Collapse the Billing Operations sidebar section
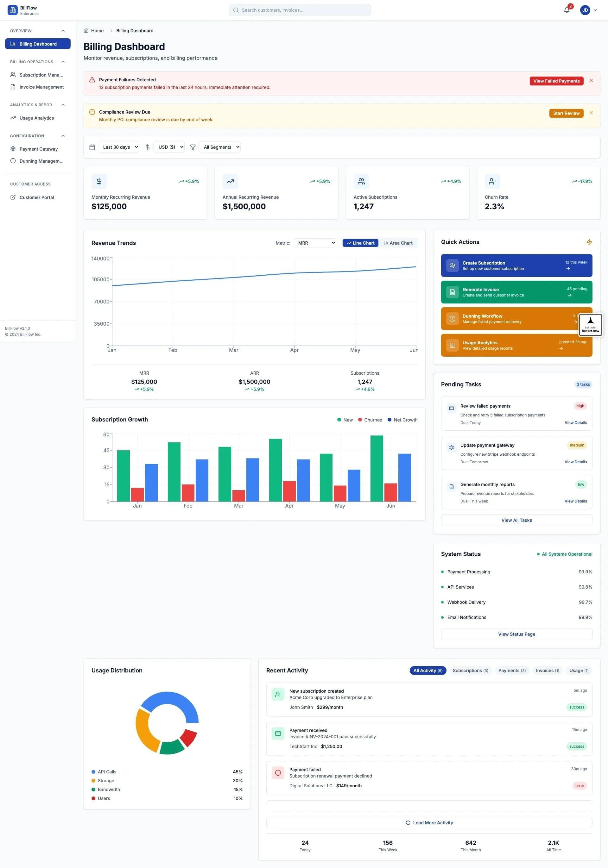The width and height of the screenshot is (608, 868). coord(63,62)
